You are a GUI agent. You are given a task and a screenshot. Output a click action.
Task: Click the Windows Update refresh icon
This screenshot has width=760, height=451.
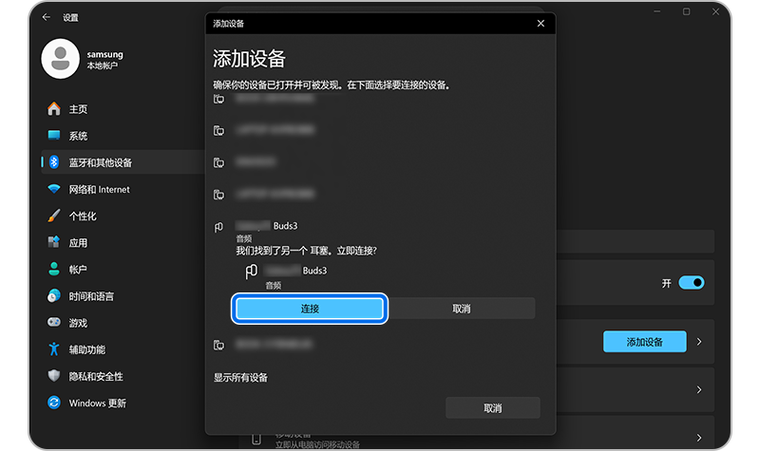54,402
